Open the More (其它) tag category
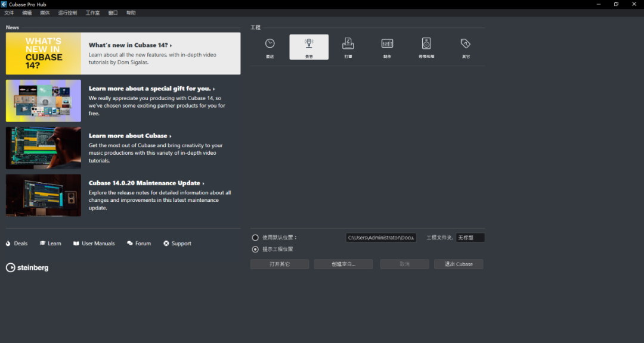Viewport: 644px width, 343px height. pyautogui.click(x=466, y=47)
